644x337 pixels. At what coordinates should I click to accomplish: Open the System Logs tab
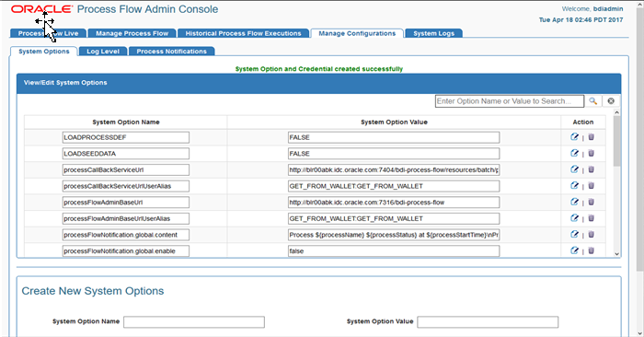(433, 33)
